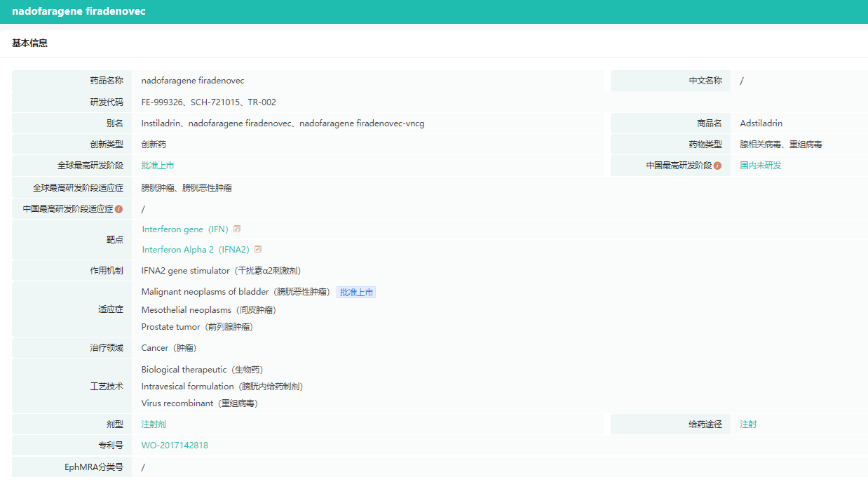Select the 基本信息 section header

coord(30,43)
